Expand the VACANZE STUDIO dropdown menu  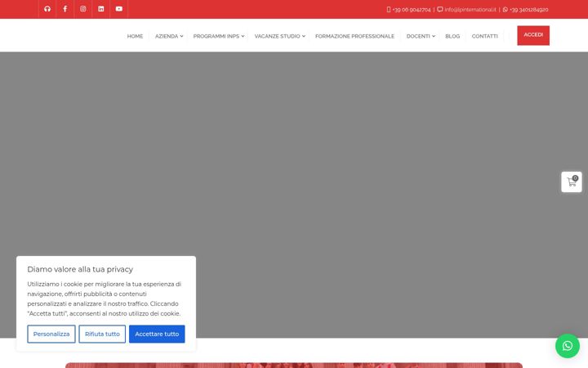coord(280,36)
